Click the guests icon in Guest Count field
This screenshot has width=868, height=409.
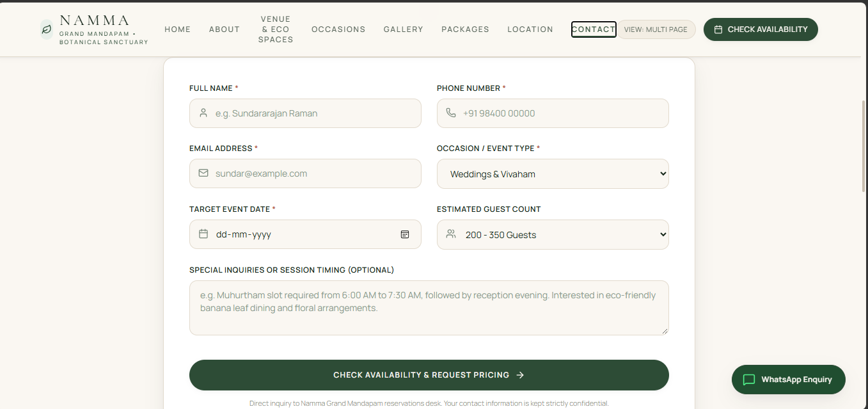click(x=451, y=234)
